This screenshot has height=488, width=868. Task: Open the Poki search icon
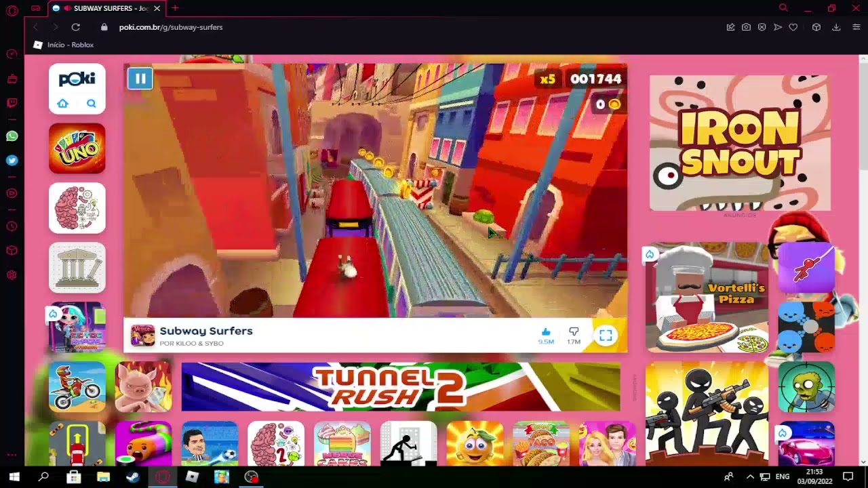point(91,103)
